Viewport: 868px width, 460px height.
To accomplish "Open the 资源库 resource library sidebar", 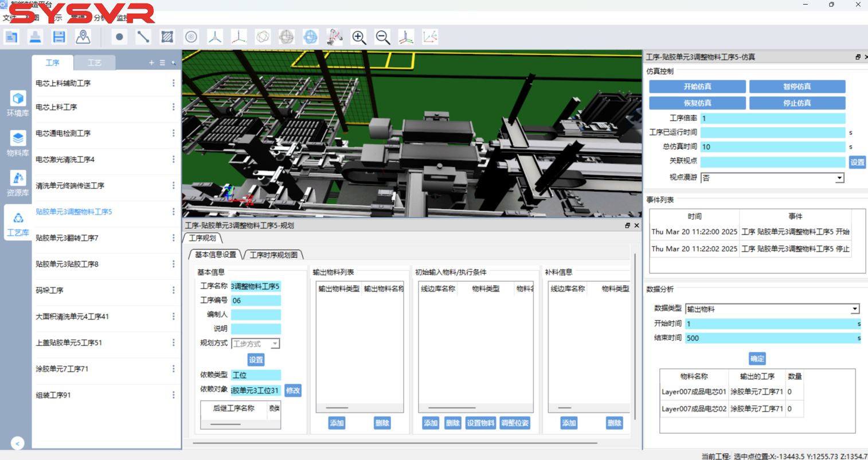I will (x=18, y=184).
